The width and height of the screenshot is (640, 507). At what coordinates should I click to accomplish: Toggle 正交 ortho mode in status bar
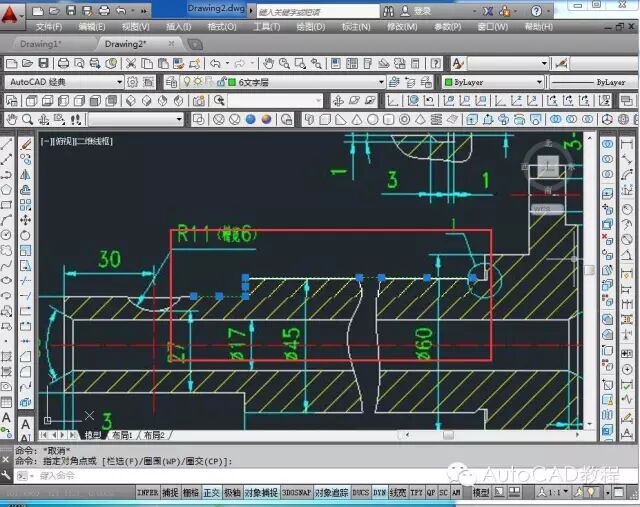(x=211, y=493)
